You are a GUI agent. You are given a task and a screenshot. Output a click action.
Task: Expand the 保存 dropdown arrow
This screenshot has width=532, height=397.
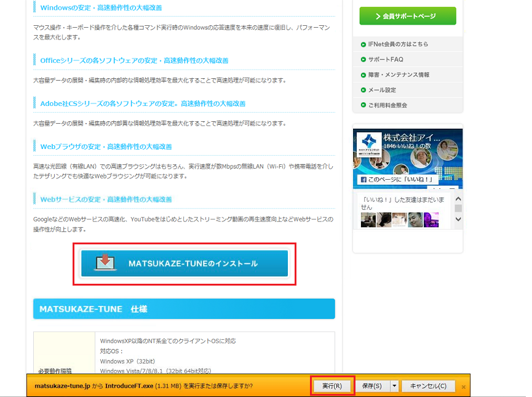coord(394,386)
